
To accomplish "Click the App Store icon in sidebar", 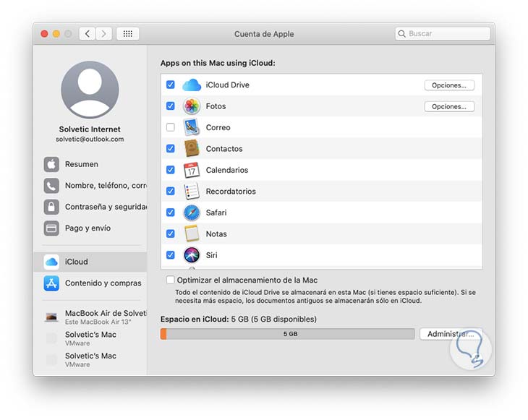I will click(51, 283).
